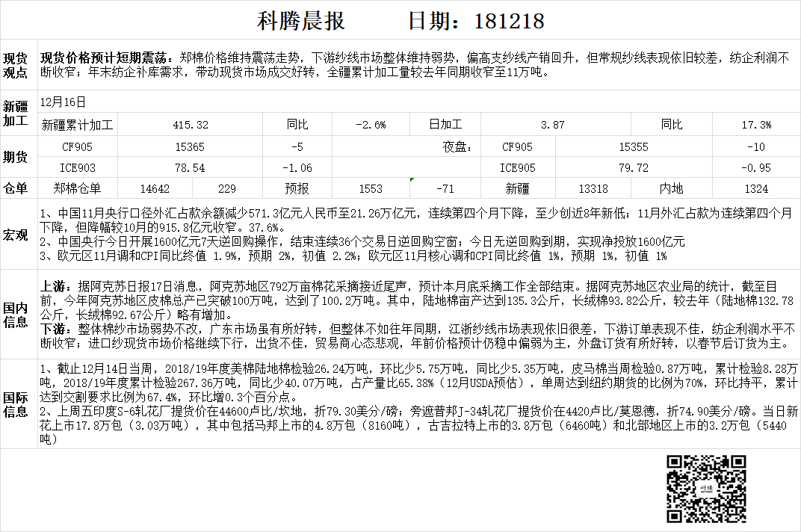This screenshot has height=532, width=801.
Task: Click the 郑棉仓单 label cell
Action: 78,189
